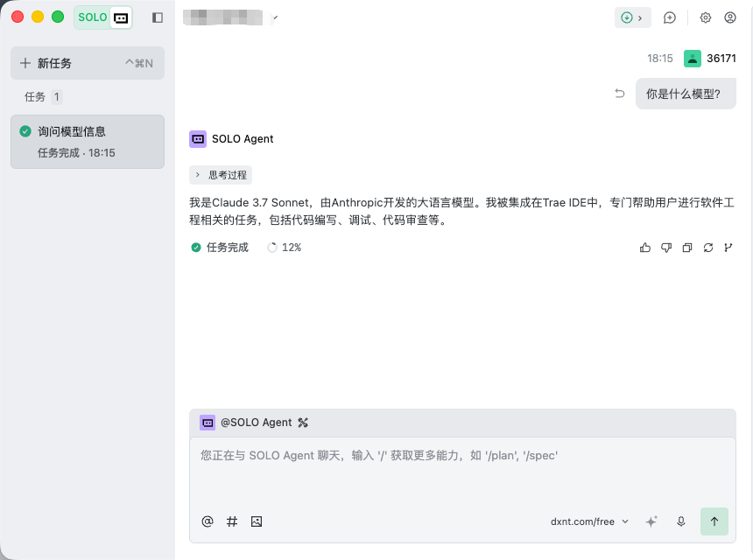Click the green checkmark on 询问模型信息
753x560 pixels.
(x=25, y=131)
